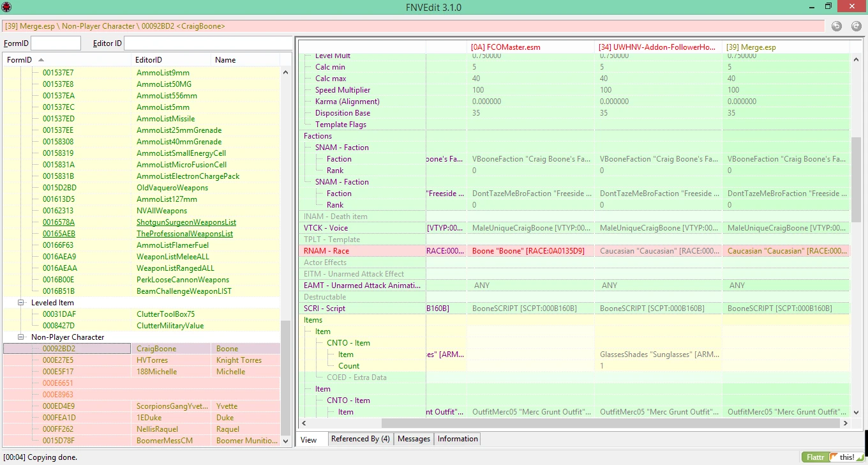Go forward with the redo navigation arrow
This screenshot has height=465, width=868.
(x=857, y=26)
